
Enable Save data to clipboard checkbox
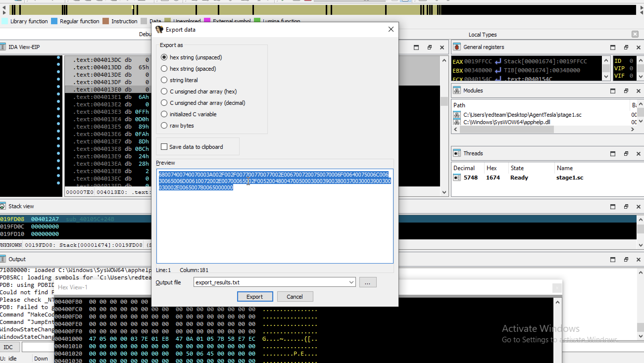164,147
